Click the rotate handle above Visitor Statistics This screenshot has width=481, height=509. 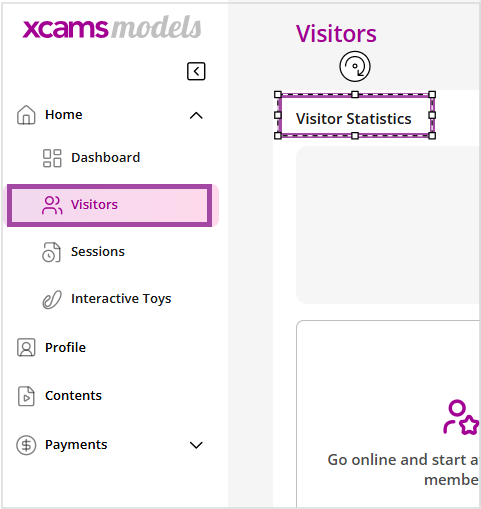355,66
